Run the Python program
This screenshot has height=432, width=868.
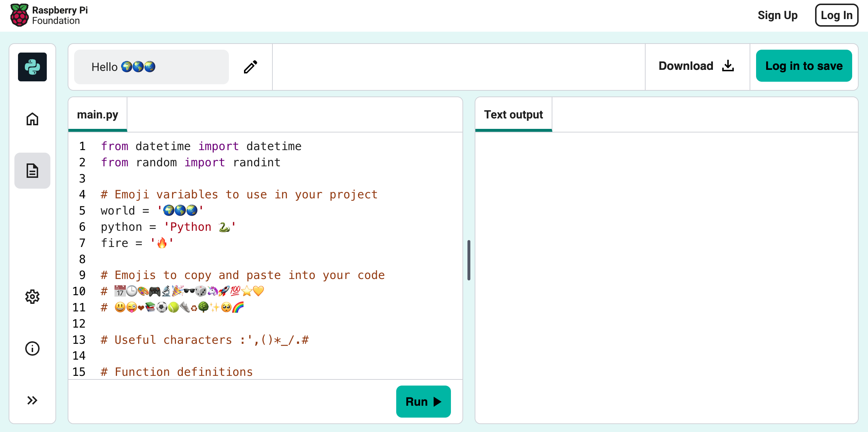pos(423,401)
